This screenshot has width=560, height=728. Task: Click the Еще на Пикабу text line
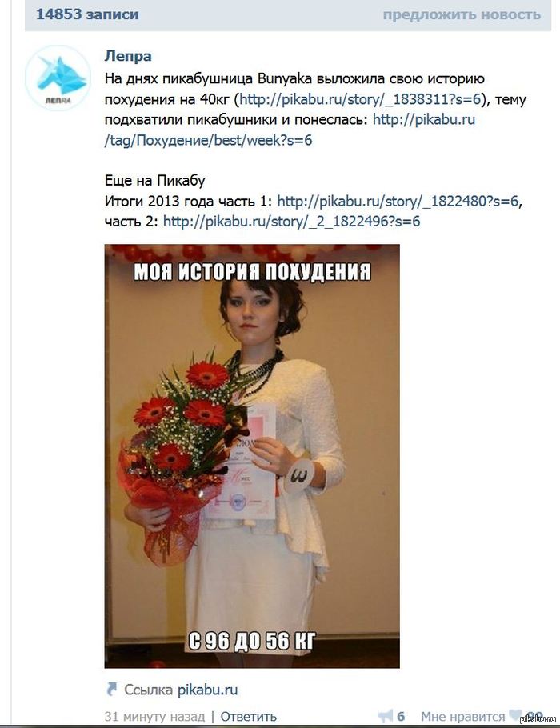pos(154,181)
